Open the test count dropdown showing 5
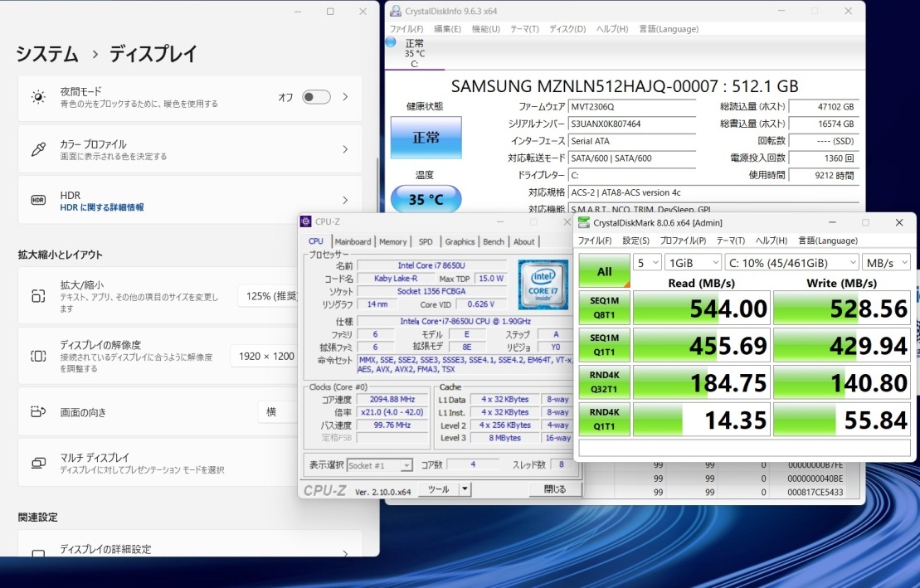The height and width of the screenshot is (588, 920). click(x=647, y=263)
